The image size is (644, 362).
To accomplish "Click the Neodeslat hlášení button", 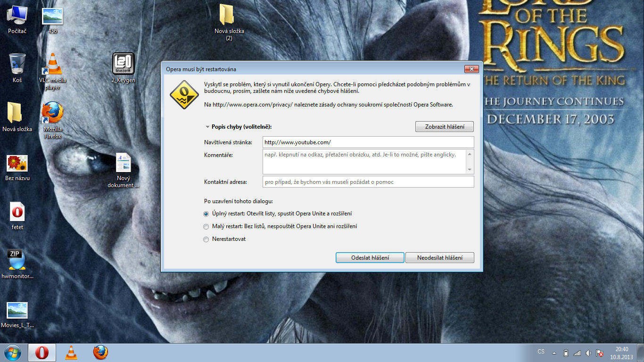I will (440, 258).
